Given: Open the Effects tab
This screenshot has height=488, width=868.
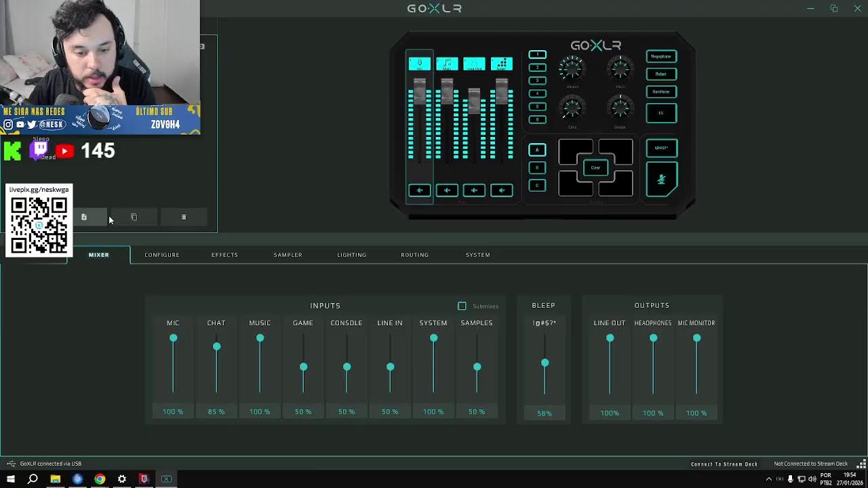Looking at the screenshot, I should point(224,255).
